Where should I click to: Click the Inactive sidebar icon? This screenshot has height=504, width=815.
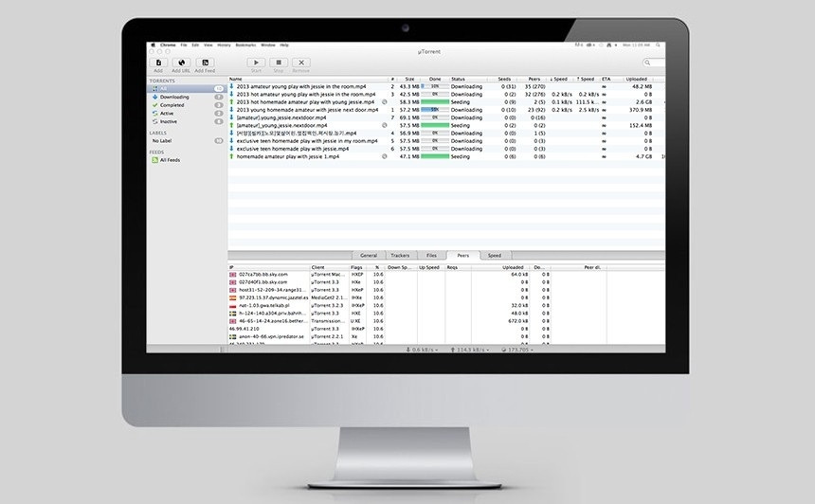point(154,121)
